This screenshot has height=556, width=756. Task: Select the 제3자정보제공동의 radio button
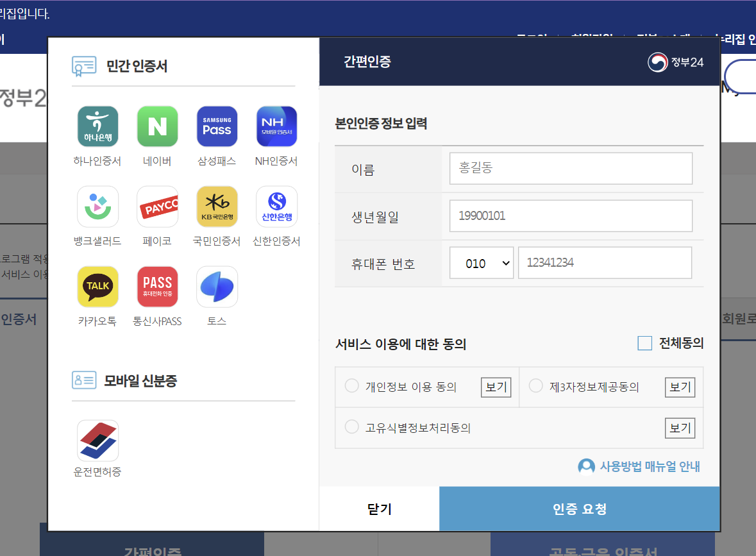[x=535, y=386]
